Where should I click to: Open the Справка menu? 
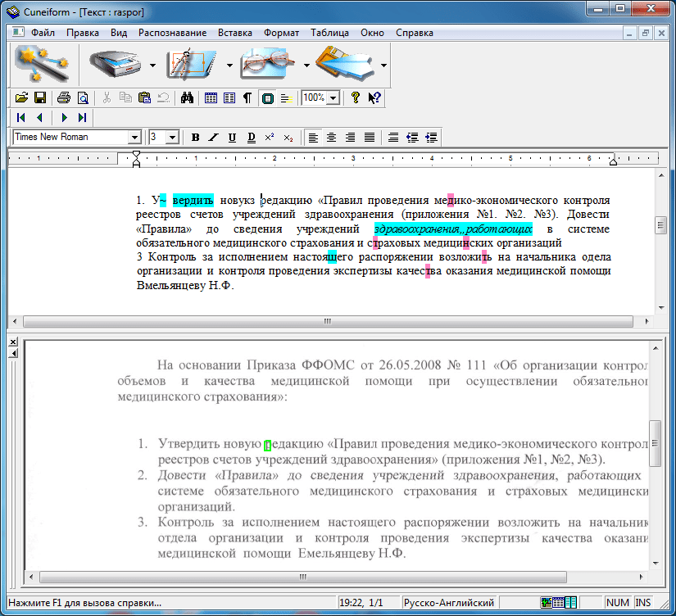(x=415, y=33)
